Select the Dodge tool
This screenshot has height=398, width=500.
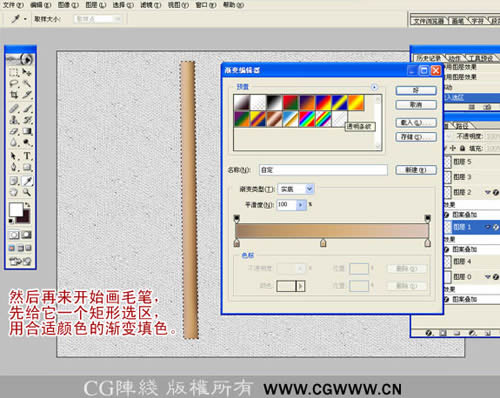[27, 143]
